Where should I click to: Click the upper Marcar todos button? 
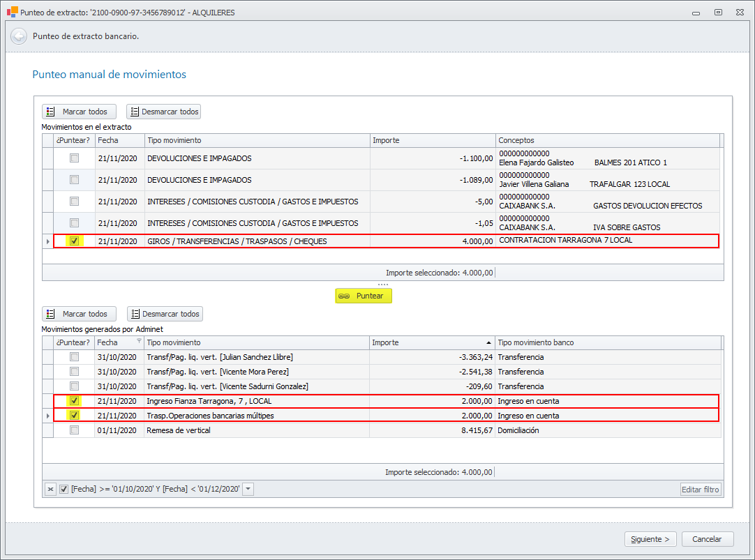pyautogui.click(x=79, y=112)
